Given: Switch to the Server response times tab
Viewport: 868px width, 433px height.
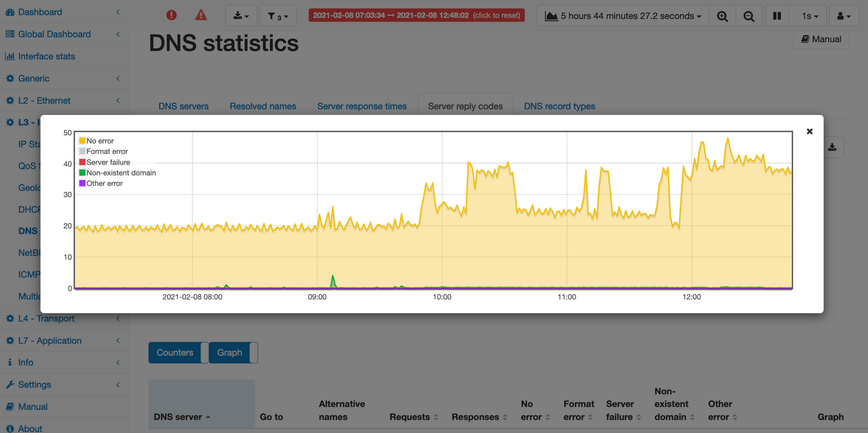Looking at the screenshot, I should 362,106.
